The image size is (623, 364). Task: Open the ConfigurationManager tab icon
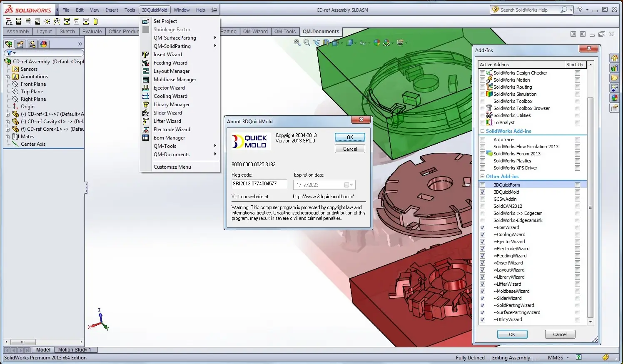(32, 44)
